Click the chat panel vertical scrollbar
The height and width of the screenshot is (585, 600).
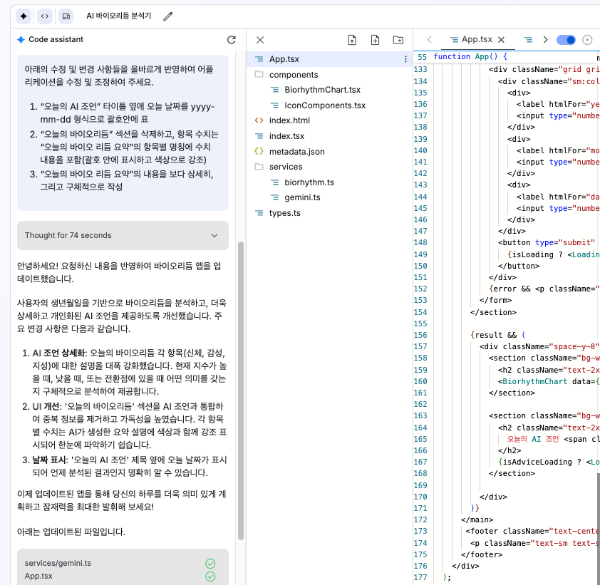(241, 390)
